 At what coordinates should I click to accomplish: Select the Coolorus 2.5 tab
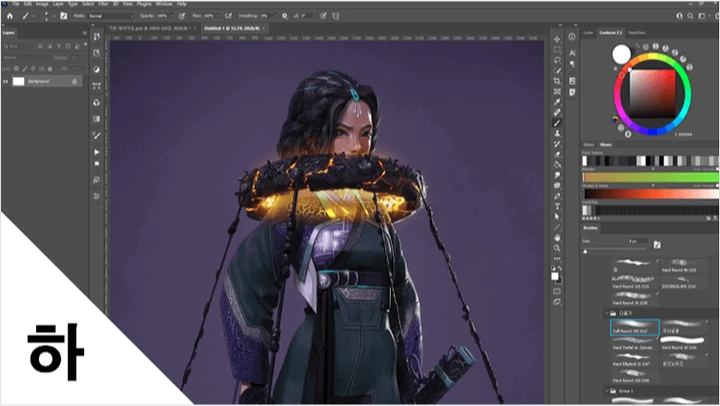click(x=611, y=33)
